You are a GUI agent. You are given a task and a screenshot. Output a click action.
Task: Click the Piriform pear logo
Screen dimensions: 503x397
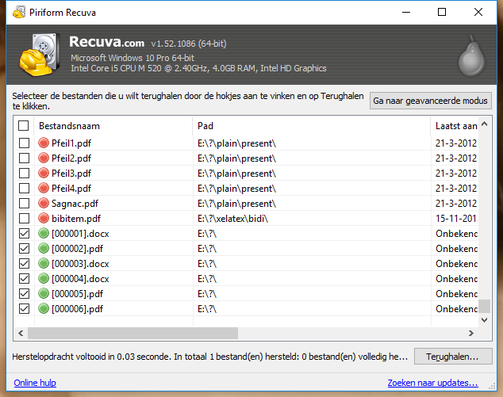(472, 55)
